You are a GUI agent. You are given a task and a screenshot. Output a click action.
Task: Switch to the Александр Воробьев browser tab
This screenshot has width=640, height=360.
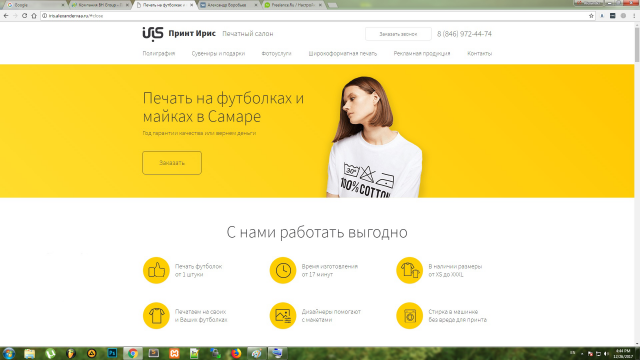click(x=229, y=5)
